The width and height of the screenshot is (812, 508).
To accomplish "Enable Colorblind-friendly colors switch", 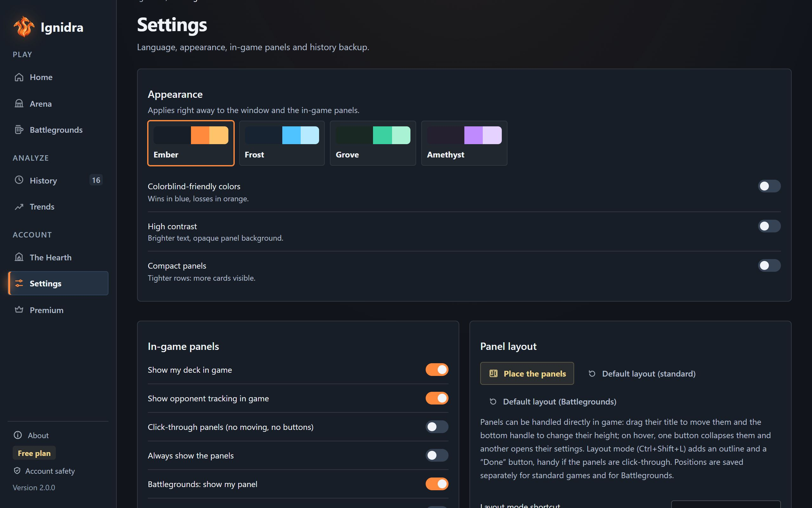I will click(769, 186).
